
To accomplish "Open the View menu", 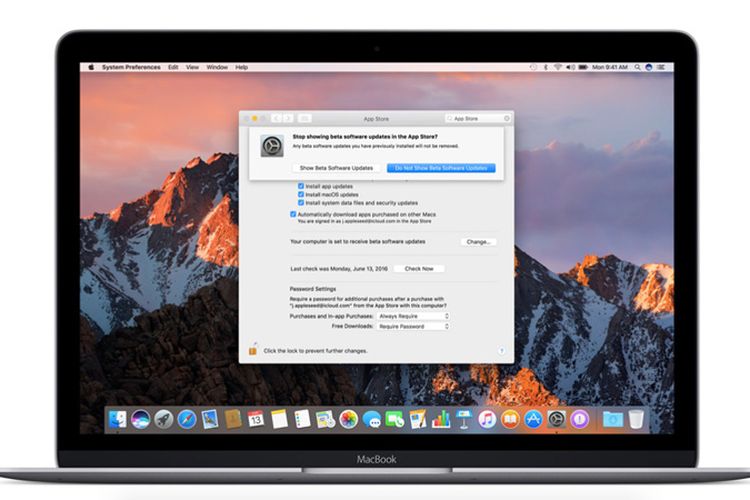I will pyautogui.click(x=192, y=67).
